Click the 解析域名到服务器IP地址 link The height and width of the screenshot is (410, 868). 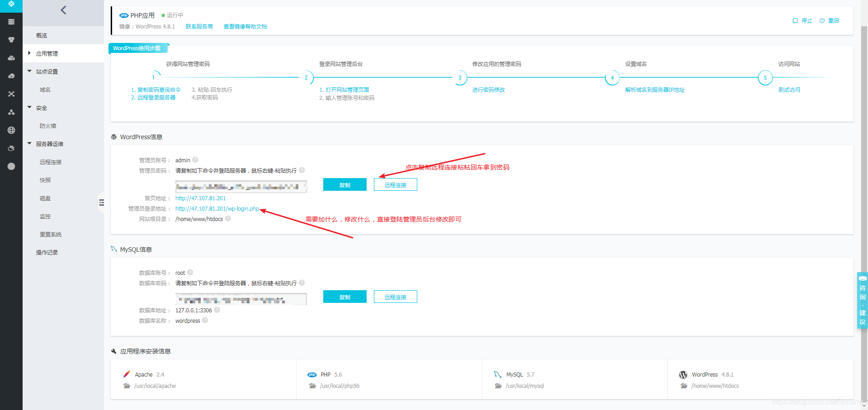coord(655,90)
